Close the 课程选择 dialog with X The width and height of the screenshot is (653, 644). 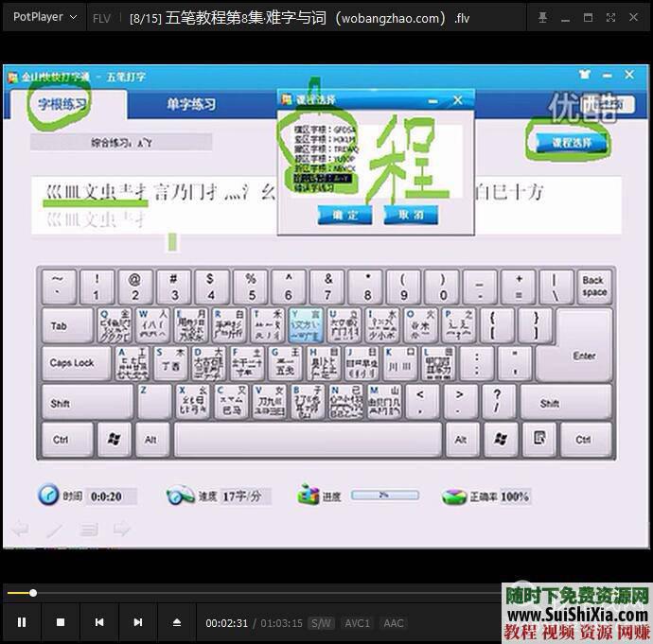(458, 100)
